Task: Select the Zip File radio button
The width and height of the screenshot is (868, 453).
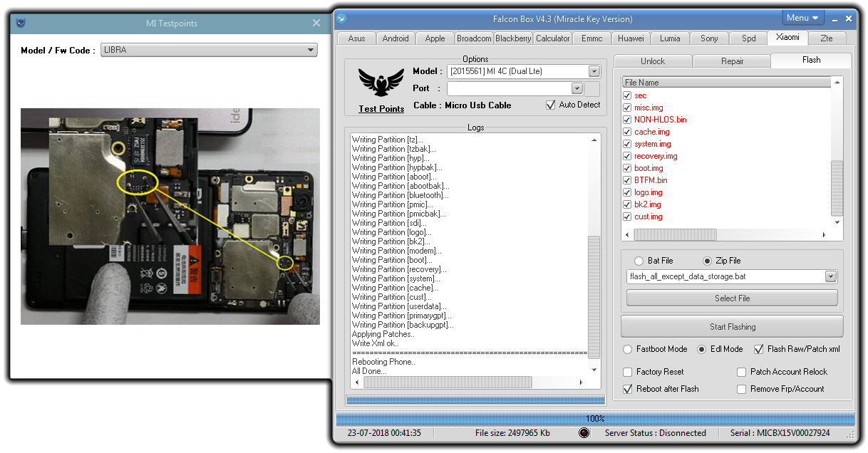Action: tap(708, 261)
